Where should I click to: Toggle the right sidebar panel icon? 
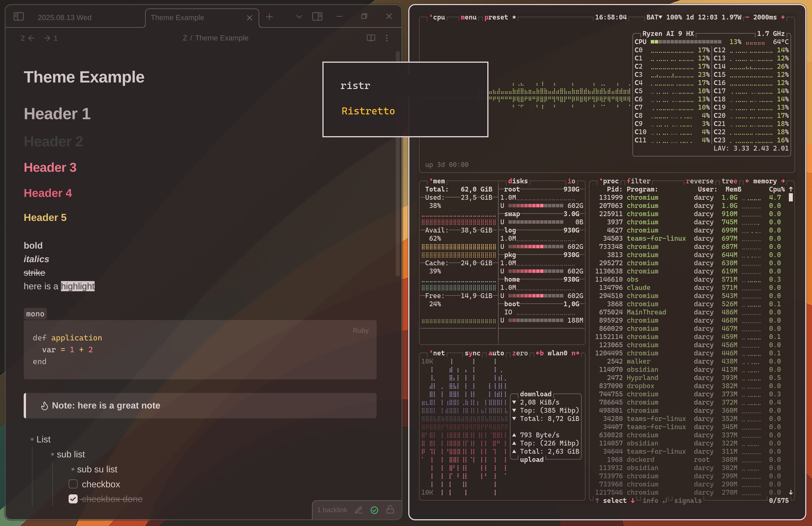(x=317, y=16)
